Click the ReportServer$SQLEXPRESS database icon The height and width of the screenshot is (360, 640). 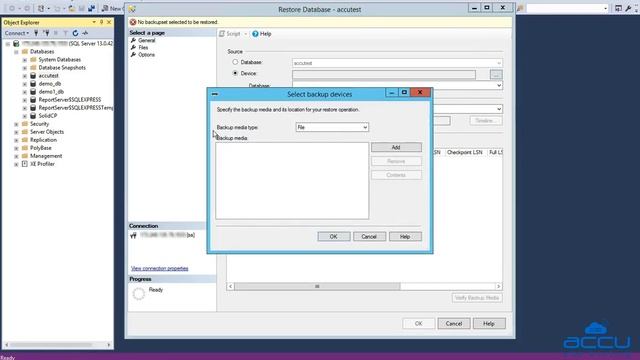pyautogui.click(x=33, y=100)
